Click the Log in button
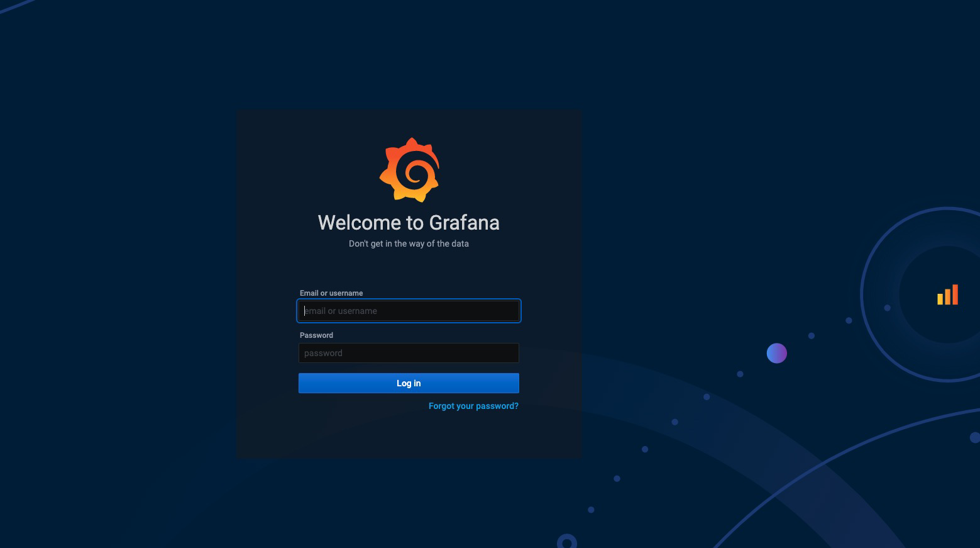Viewport: 980px width, 548px height. (x=409, y=383)
